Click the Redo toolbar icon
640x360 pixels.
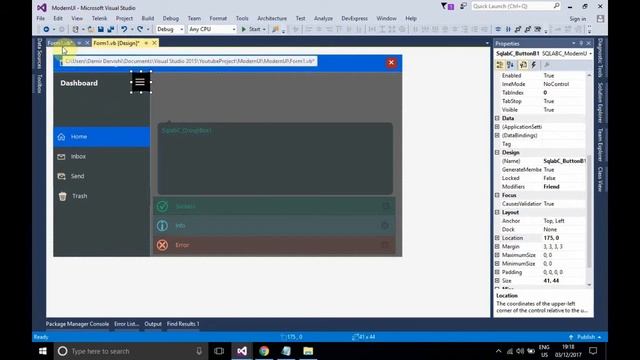click(140, 29)
